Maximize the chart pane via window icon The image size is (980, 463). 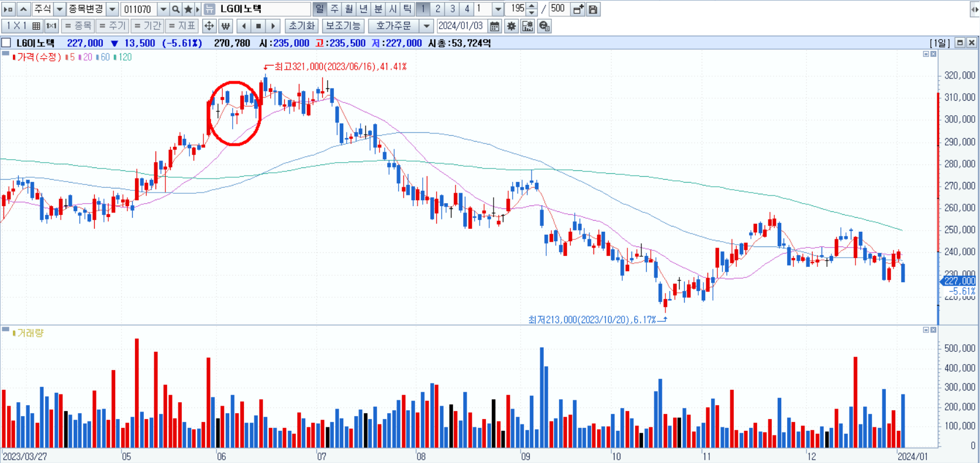[x=960, y=43]
